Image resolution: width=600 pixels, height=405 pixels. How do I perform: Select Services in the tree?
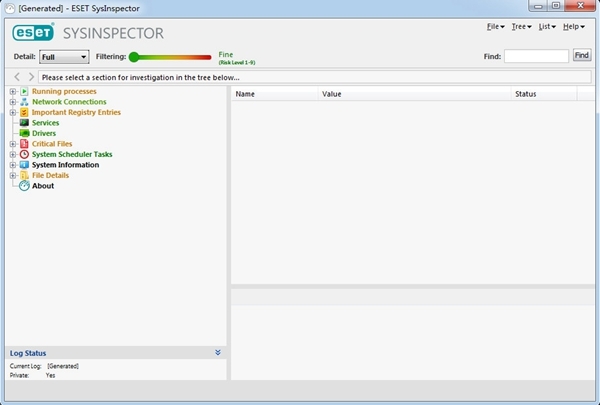point(46,123)
